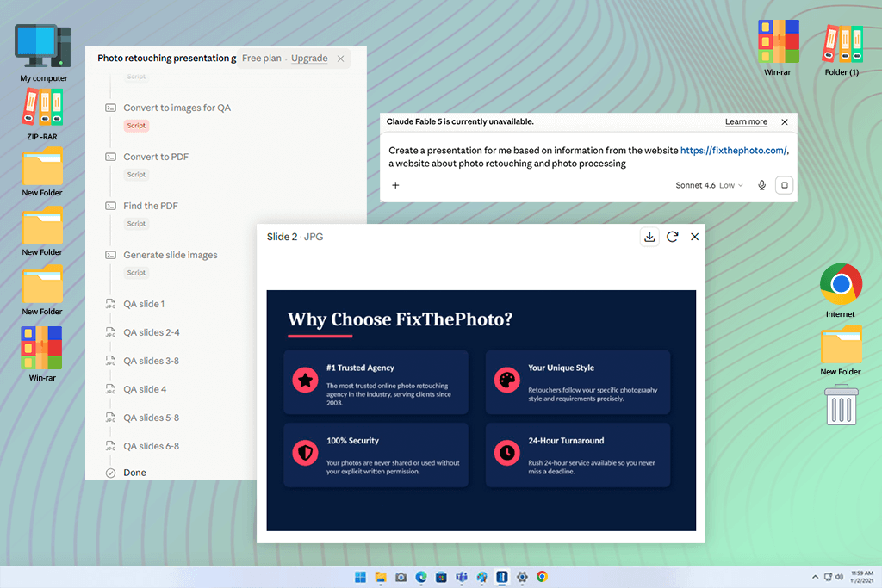
Task: Click the palette icon for Your Unique Style
Action: (506, 381)
